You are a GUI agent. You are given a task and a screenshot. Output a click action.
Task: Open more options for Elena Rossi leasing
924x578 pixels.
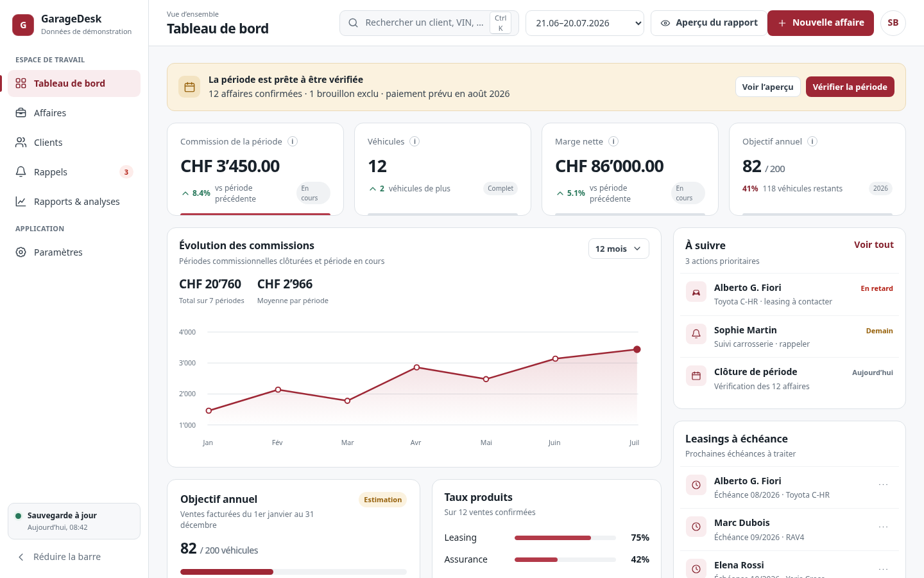pyautogui.click(x=884, y=569)
